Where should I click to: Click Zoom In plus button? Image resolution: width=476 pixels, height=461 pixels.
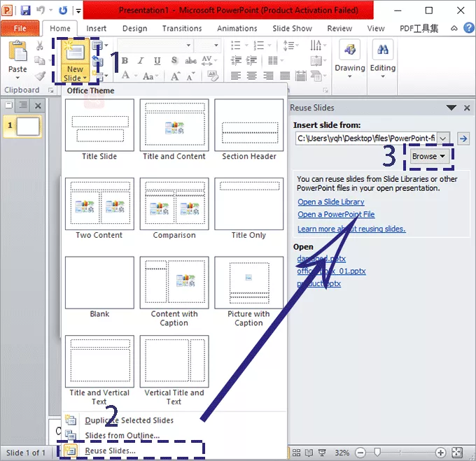440,453
